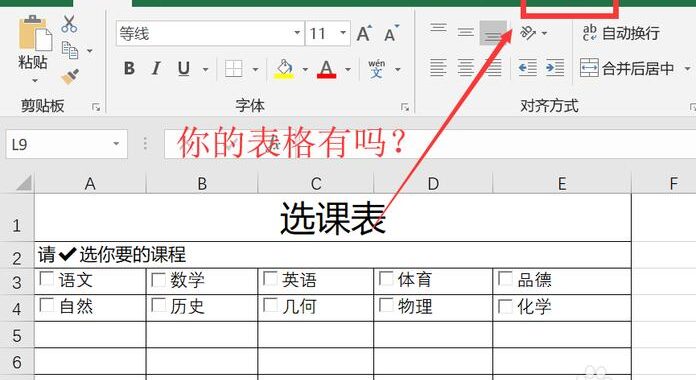Click 合并后居中 merge and center

627,68
